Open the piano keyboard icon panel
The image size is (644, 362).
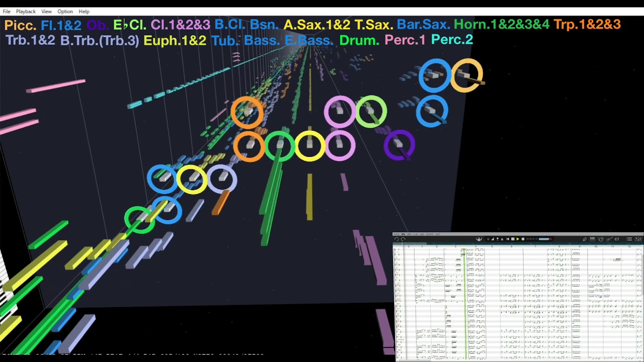[x=592, y=239]
